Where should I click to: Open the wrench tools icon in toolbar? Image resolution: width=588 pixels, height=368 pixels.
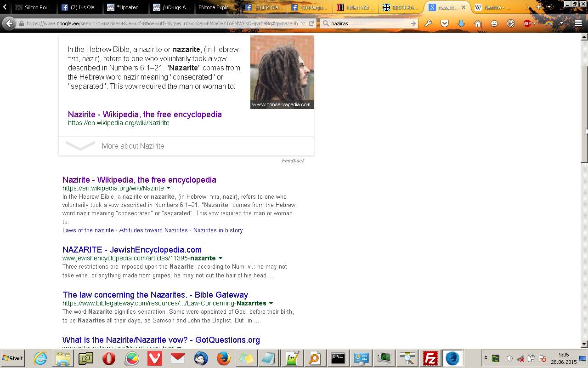coord(428,23)
